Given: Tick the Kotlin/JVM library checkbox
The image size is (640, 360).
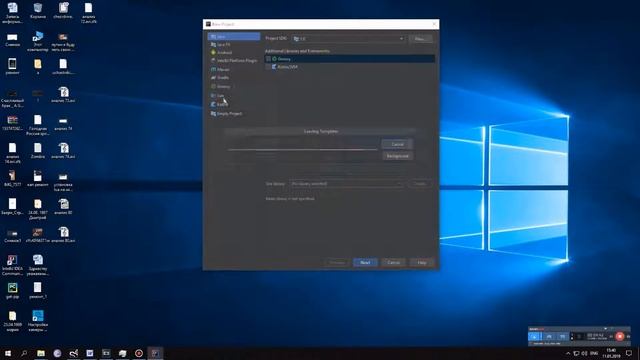Looking at the screenshot, I should tap(268, 67).
